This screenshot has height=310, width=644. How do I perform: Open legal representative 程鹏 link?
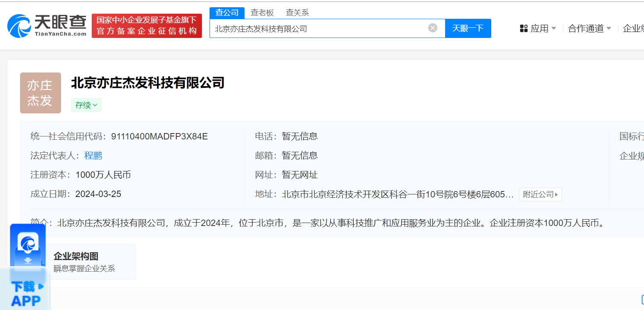[x=93, y=156]
